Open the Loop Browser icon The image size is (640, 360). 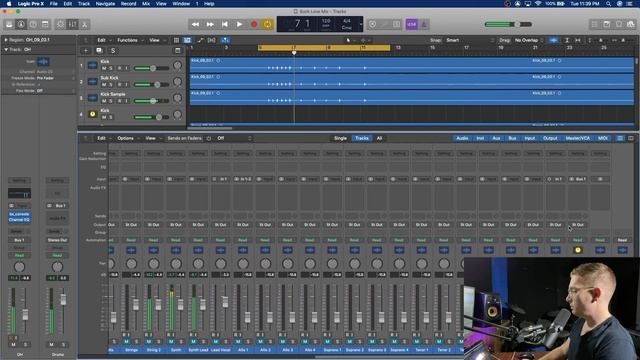point(619,24)
